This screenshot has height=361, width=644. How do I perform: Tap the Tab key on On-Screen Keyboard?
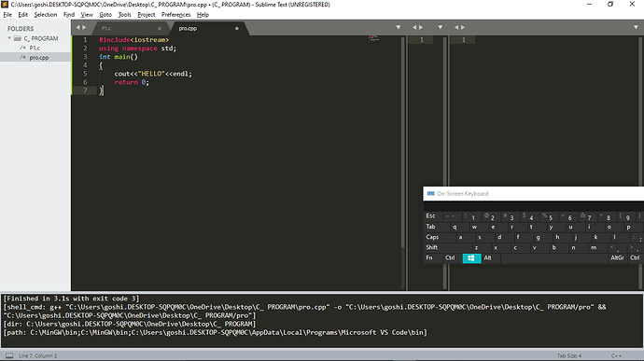pos(435,227)
